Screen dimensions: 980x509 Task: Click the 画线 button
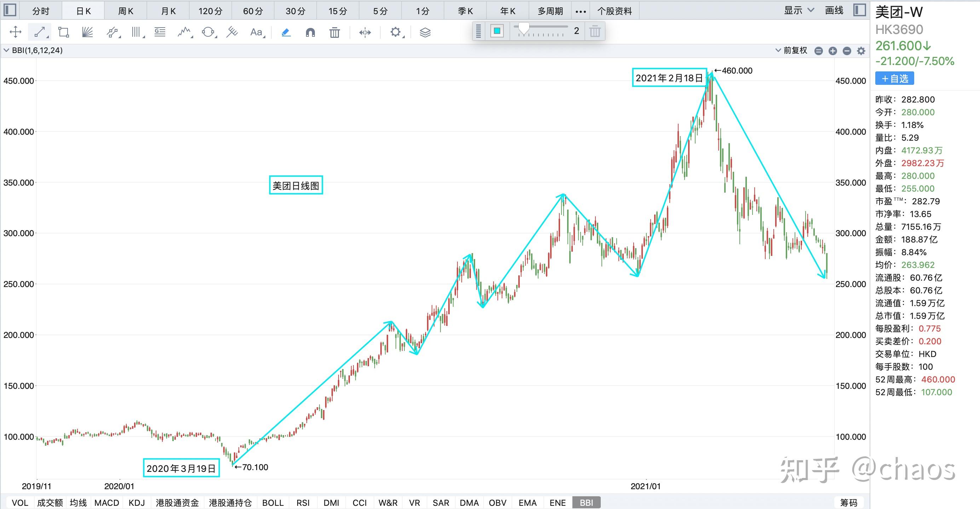tap(834, 10)
